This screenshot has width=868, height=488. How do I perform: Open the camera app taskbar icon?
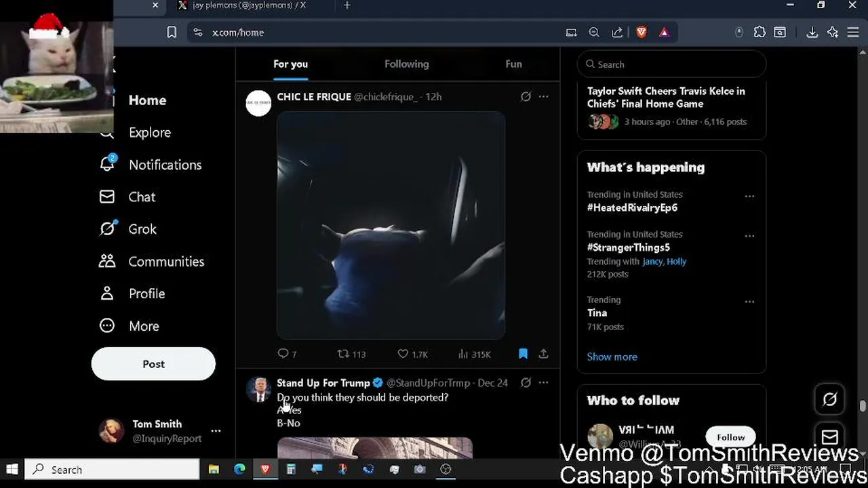pyautogui.click(x=420, y=469)
